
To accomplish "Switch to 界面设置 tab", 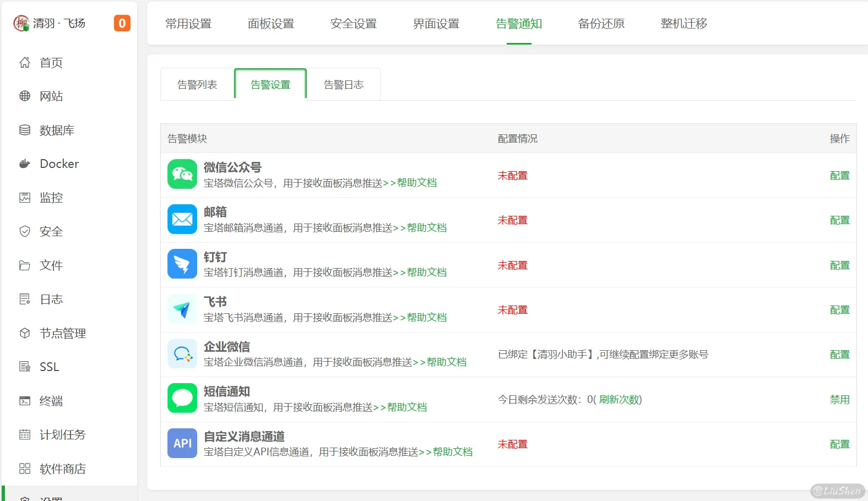I will [x=436, y=24].
